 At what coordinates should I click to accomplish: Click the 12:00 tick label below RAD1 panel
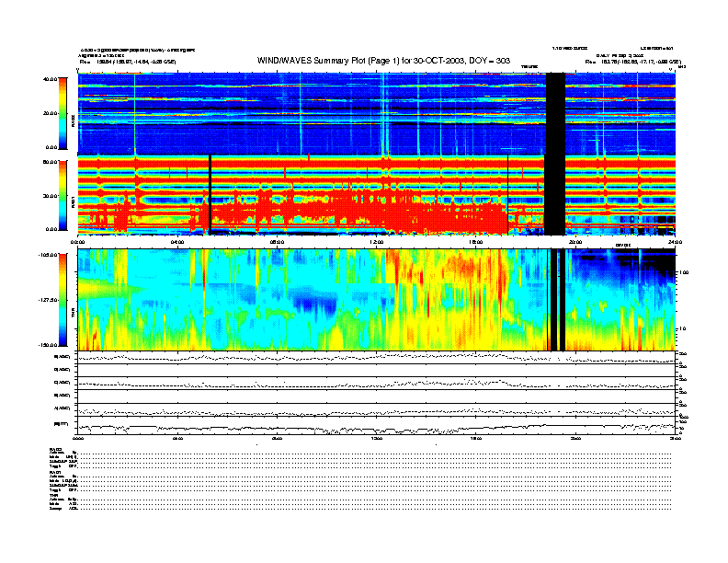376,242
